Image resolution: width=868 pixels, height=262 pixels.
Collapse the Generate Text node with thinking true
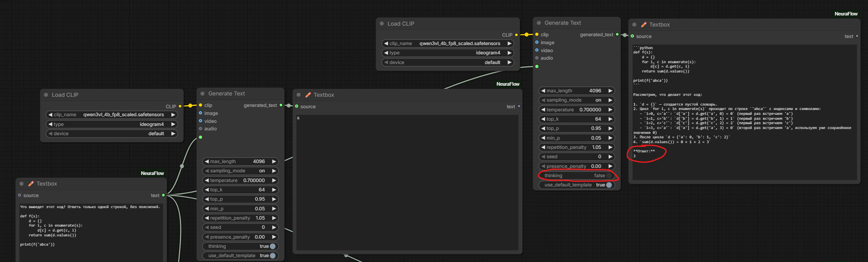202,94
